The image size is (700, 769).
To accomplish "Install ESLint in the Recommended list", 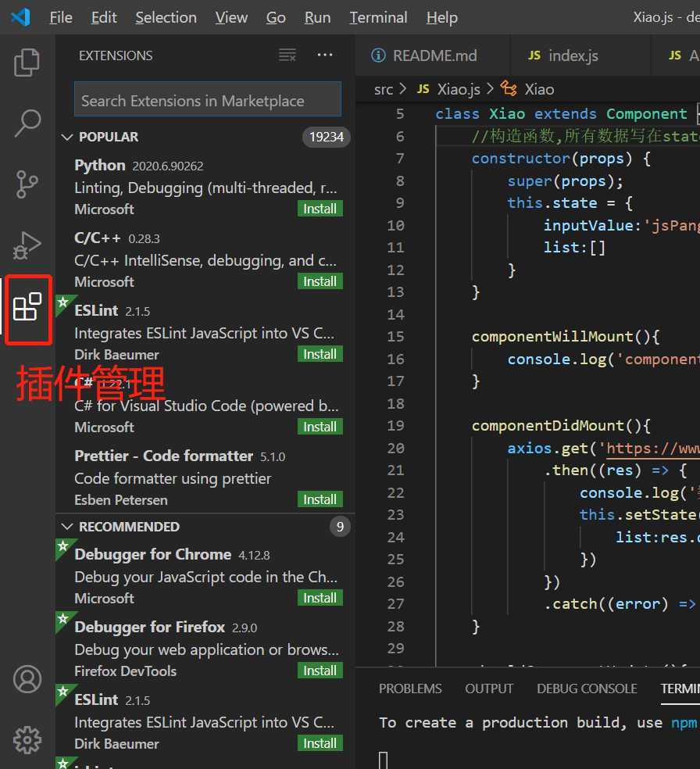I will pyautogui.click(x=320, y=743).
